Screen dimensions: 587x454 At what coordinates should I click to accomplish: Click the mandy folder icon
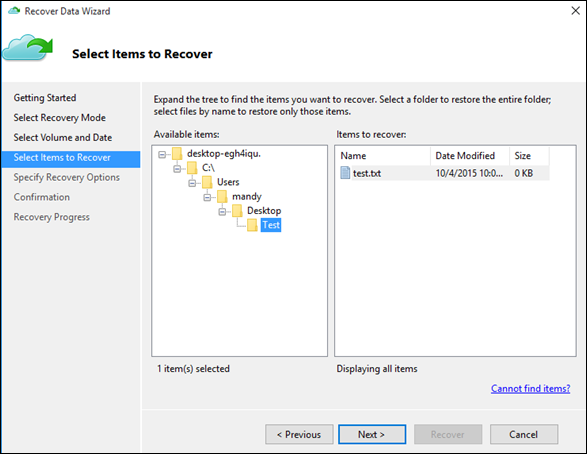[x=222, y=196]
